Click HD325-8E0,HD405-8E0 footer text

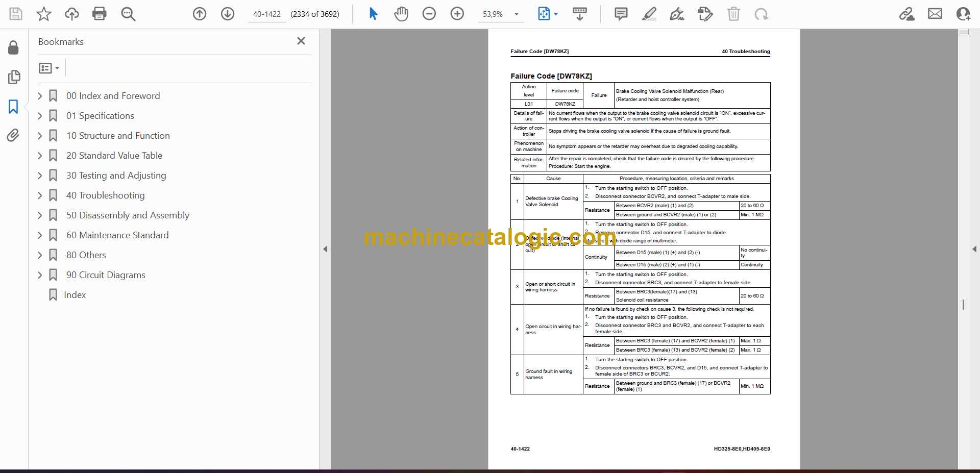click(742, 449)
